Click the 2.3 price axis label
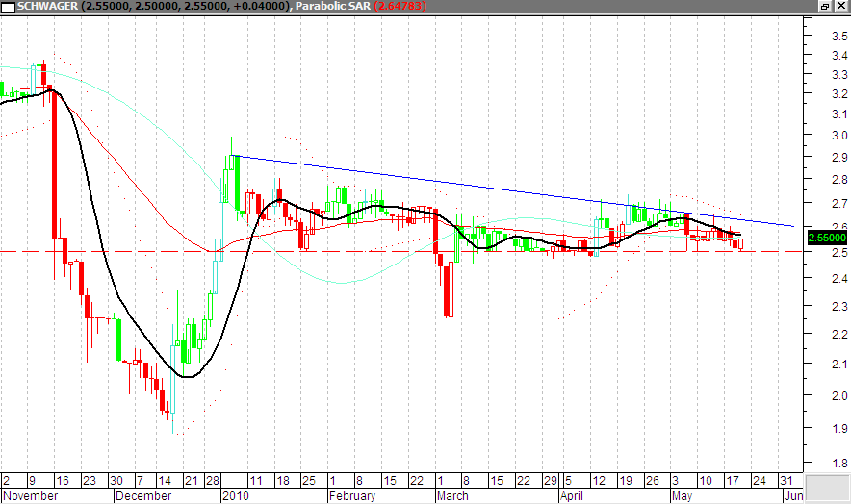This screenshot has height=504, width=851. point(839,307)
